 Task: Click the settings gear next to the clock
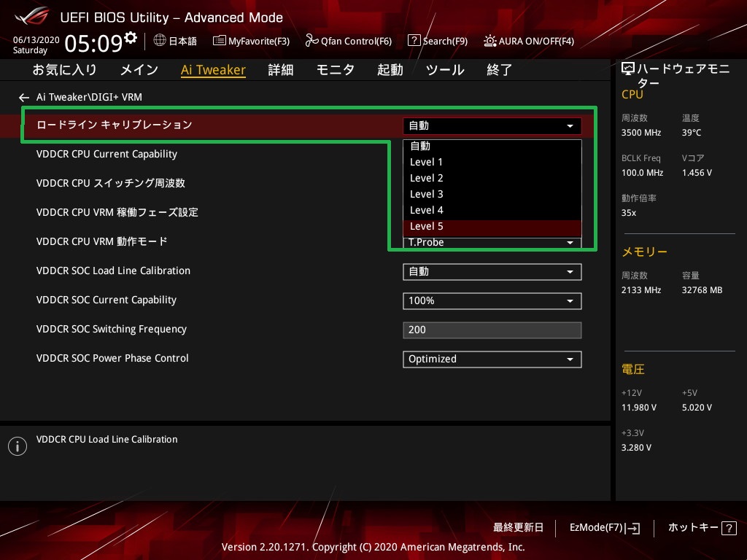coord(131,38)
